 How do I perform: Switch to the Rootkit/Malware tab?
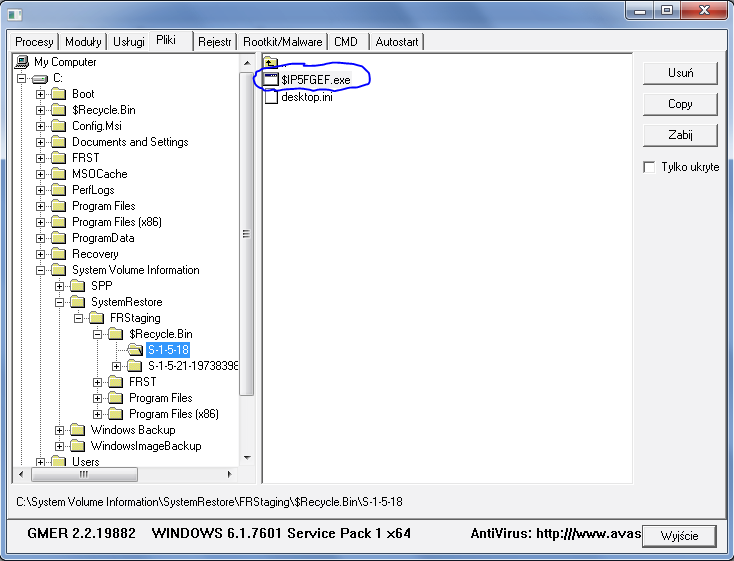click(x=282, y=42)
